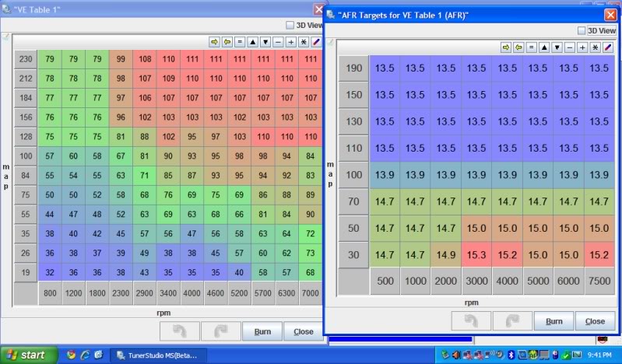Select the 15.3 cell in AFR Targets
The image size is (622, 364).
coord(476,255)
